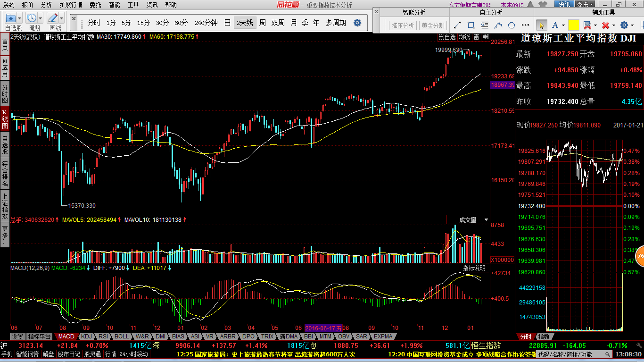
Task: Click the 删自选 button above chart
Action: 447,37
